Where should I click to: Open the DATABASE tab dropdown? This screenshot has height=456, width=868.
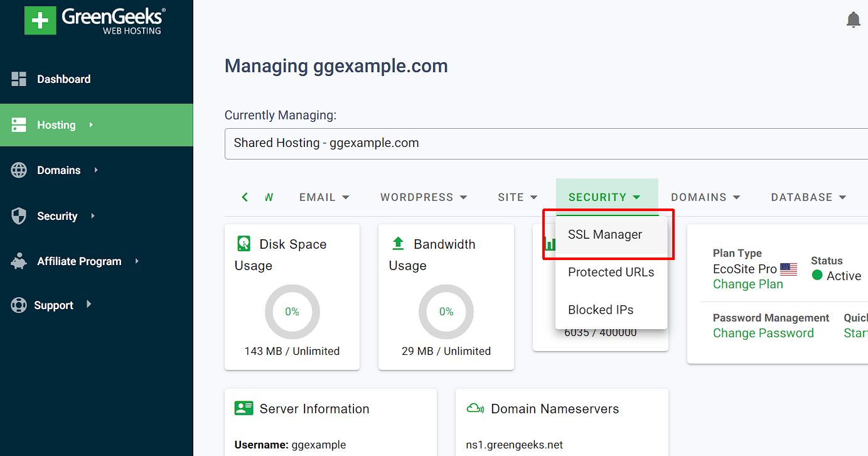[x=808, y=197]
